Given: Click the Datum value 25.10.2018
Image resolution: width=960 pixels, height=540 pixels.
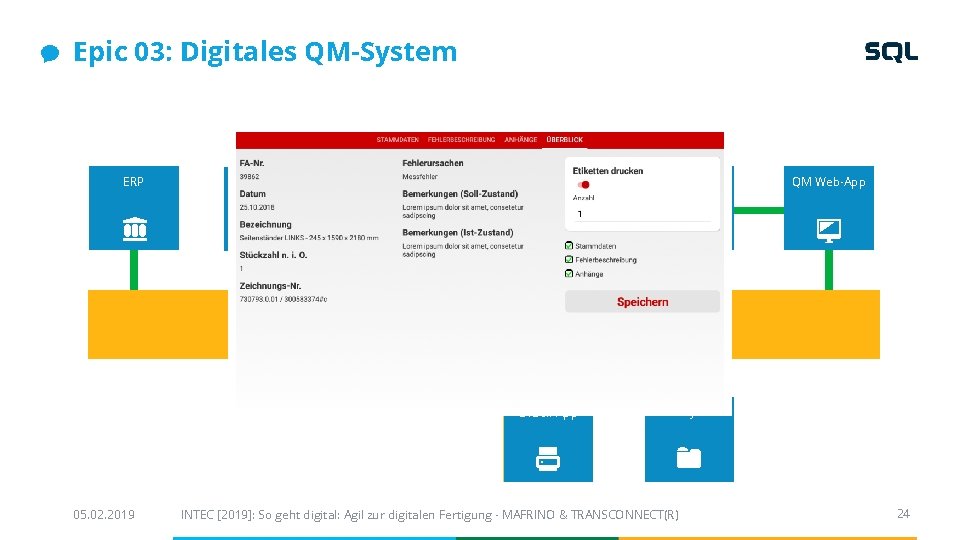Looking at the screenshot, I should [257, 208].
